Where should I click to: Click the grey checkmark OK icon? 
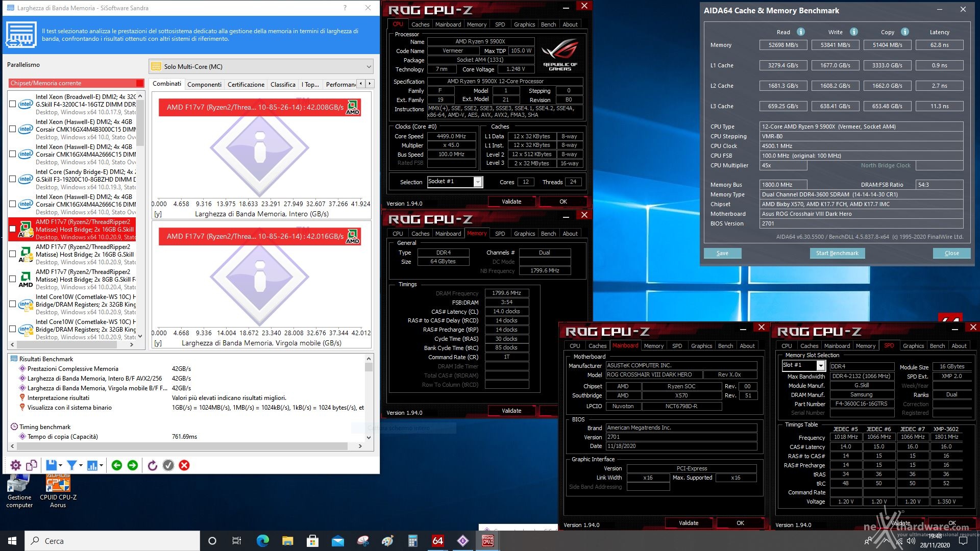pyautogui.click(x=168, y=465)
